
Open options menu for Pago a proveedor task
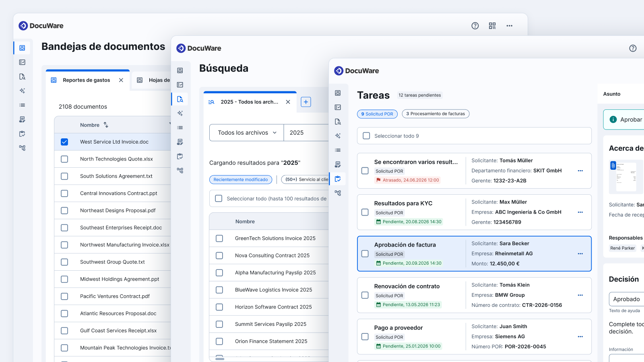click(x=580, y=337)
